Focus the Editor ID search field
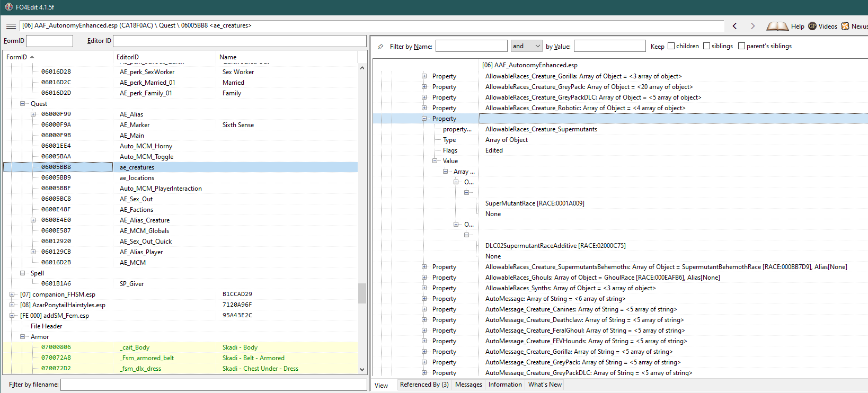 (x=240, y=41)
